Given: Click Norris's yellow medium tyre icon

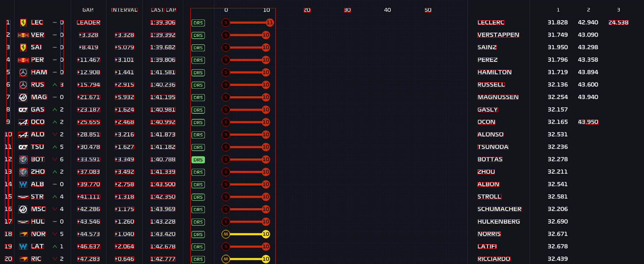Looking at the screenshot, I should [226, 234].
